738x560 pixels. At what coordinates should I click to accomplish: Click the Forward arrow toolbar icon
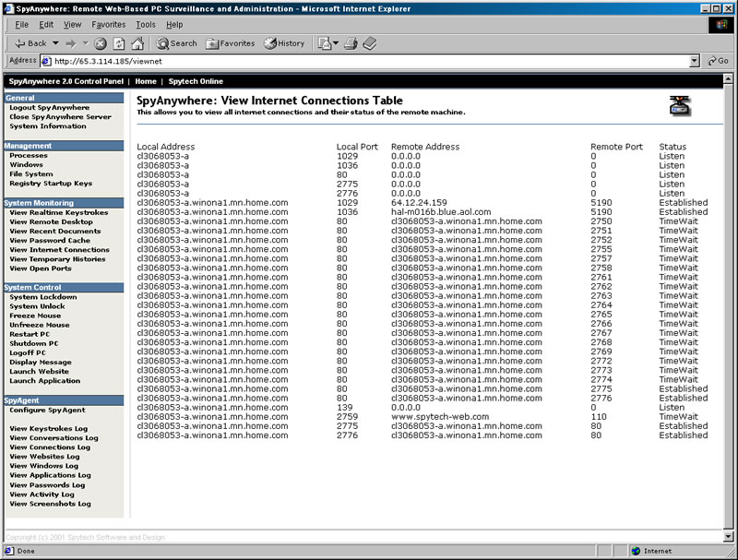(x=71, y=43)
